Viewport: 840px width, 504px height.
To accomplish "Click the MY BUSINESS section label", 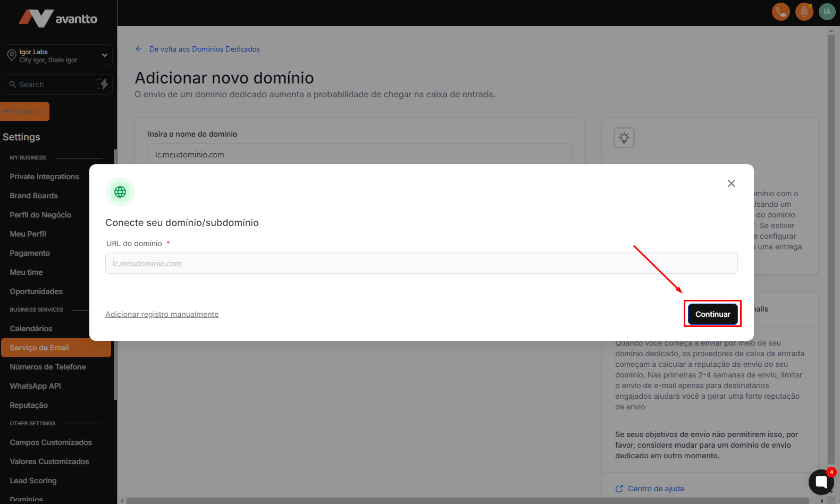I will point(28,158).
